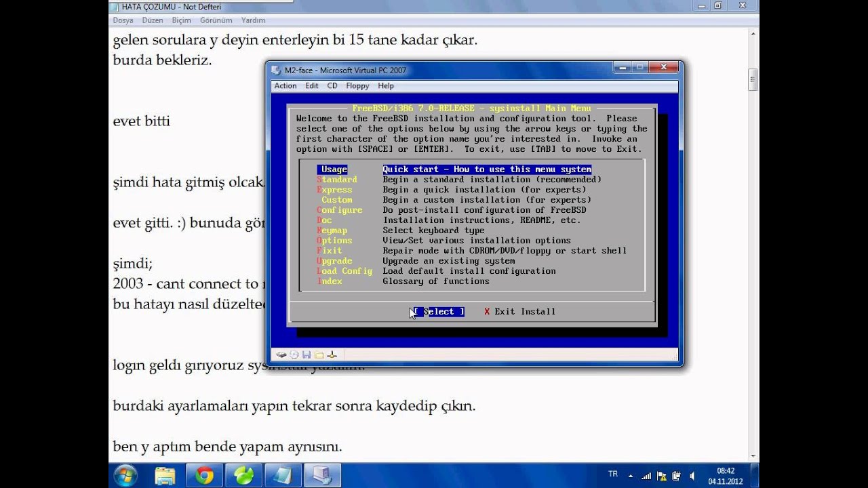868x488 pixels.
Task: Click the floppy disk status icon in Virtual PC
Action: click(x=307, y=354)
